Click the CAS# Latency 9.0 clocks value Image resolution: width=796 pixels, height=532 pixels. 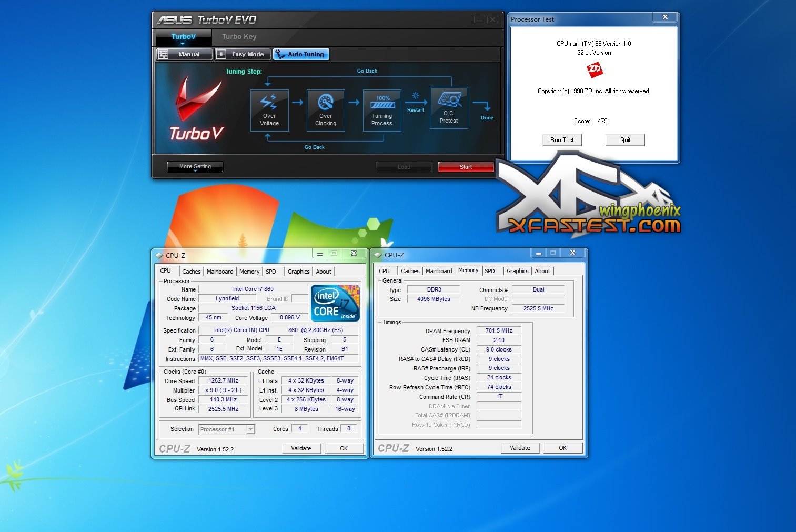click(x=499, y=350)
